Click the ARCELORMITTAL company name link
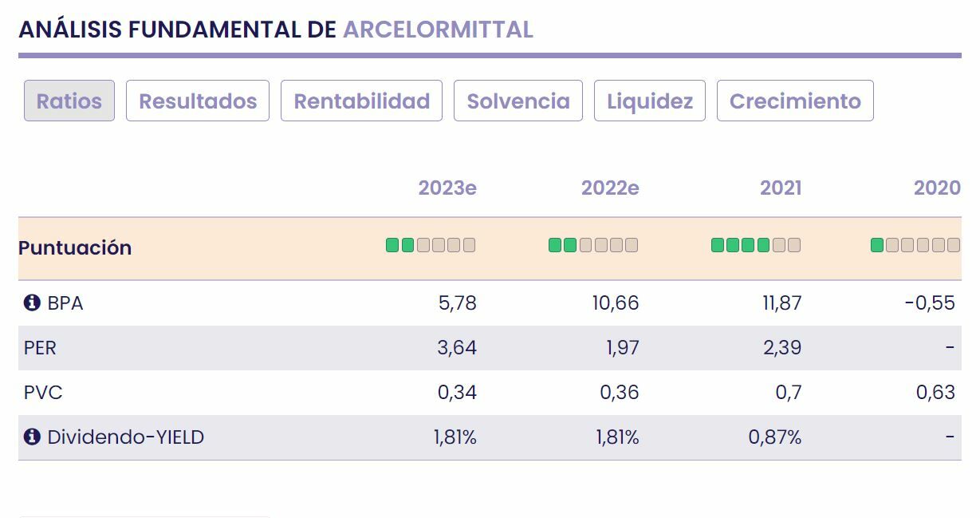 pos(438,30)
